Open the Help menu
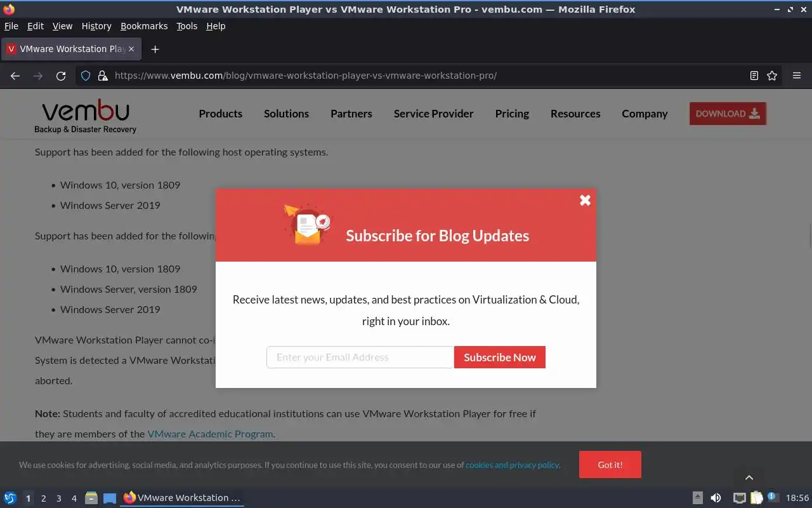 pyautogui.click(x=216, y=26)
